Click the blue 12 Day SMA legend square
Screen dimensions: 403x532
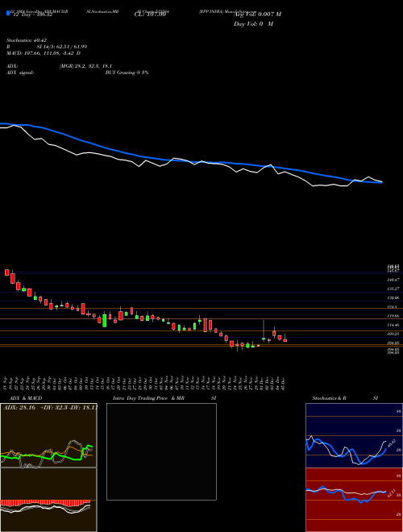(x=8, y=13)
